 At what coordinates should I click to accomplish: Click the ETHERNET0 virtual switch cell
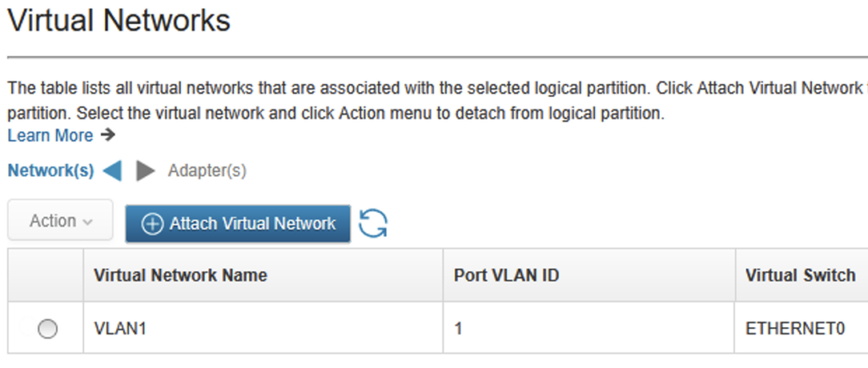coord(801,329)
